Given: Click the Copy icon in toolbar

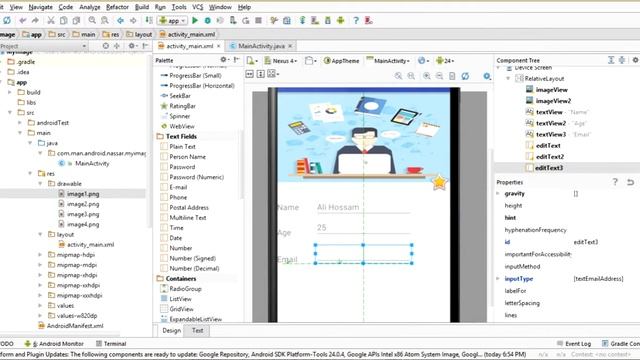Looking at the screenshot, I should click(x=64, y=20).
